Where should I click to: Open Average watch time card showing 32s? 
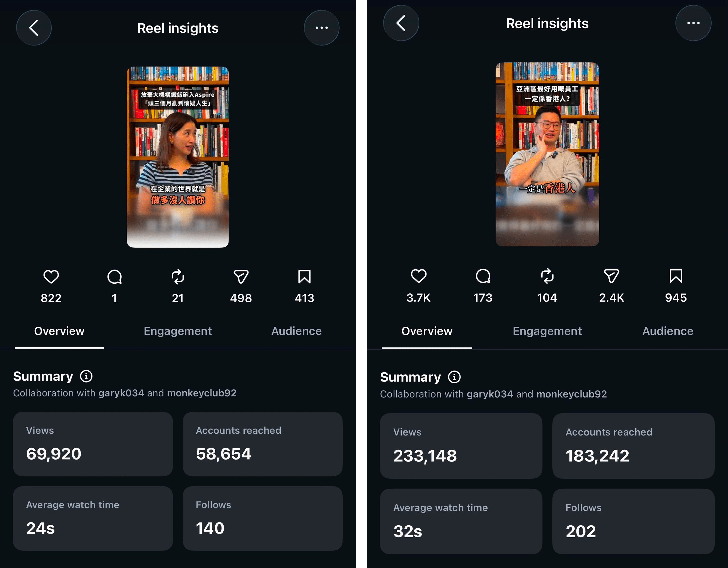(461, 521)
